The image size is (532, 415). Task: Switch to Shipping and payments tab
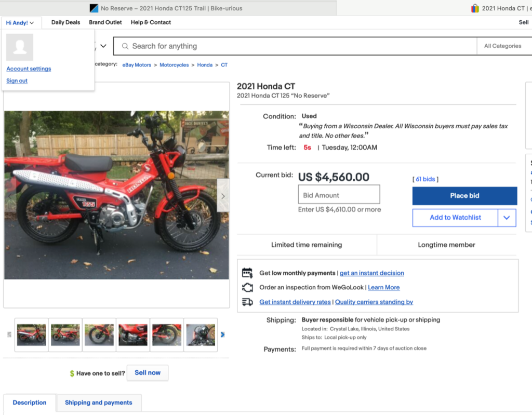98,403
